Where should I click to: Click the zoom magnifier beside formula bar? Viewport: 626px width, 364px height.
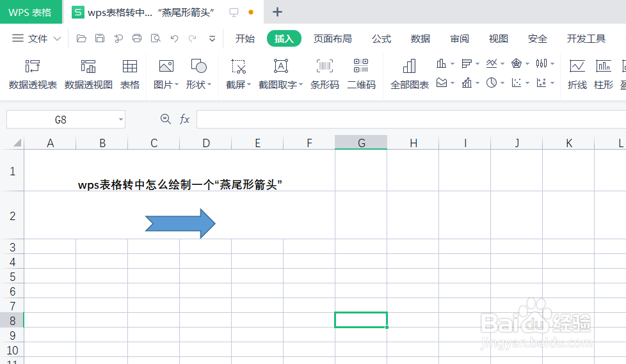165,119
